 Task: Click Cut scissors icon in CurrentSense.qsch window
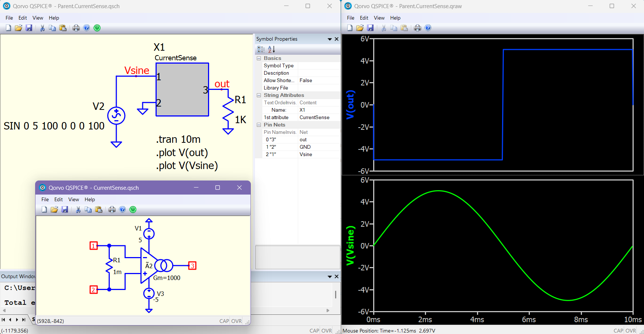(78, 209)
